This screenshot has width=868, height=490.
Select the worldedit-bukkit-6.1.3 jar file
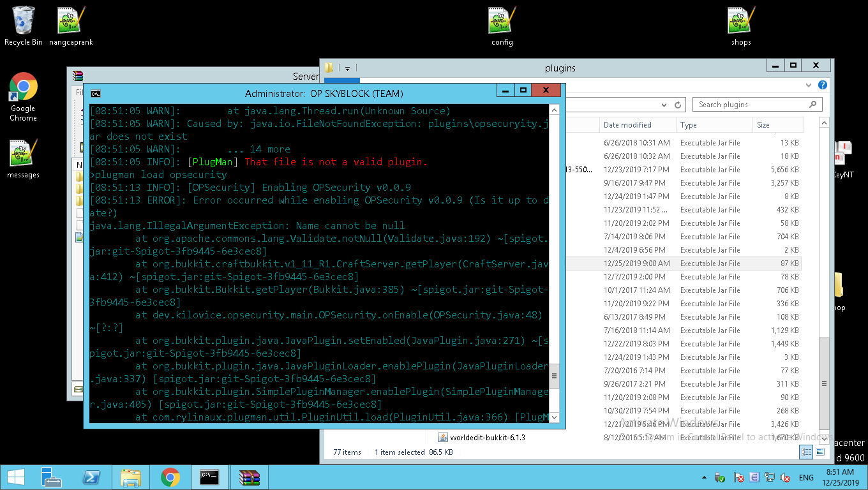click(x=488, y=438)
